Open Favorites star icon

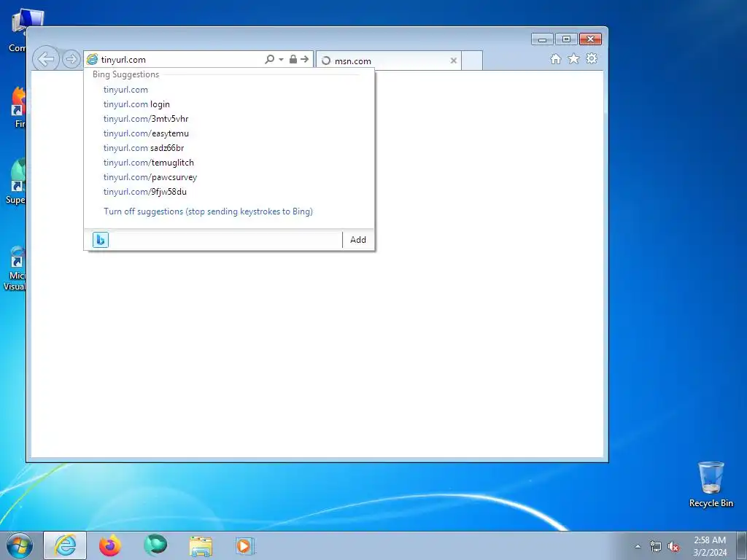(x=573, y=58)
